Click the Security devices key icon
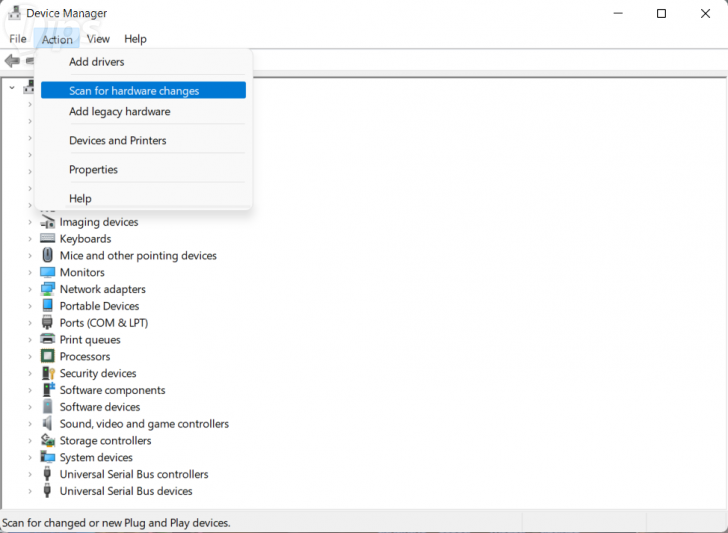The height and width of the screenshot is (533, 728). tap(48, 373)
